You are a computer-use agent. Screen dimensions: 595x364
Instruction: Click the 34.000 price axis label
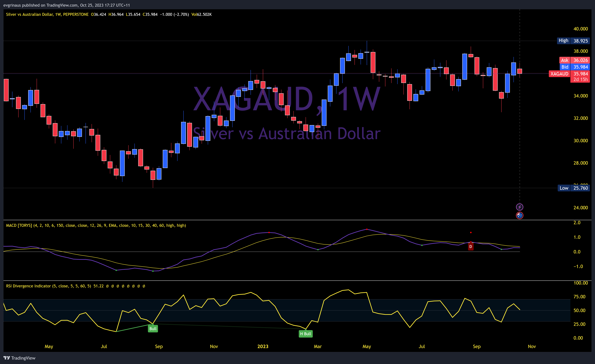point(581,96)
